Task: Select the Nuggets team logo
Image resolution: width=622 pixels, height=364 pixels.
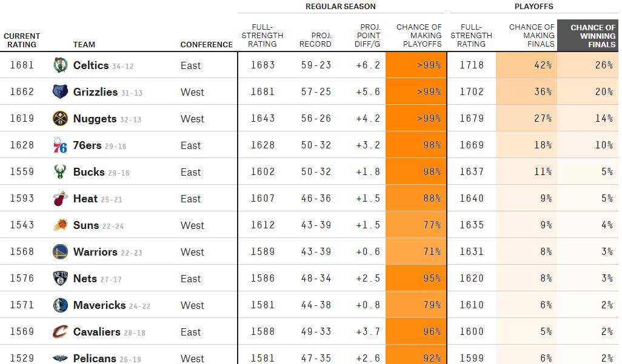Action: (60, 118)
